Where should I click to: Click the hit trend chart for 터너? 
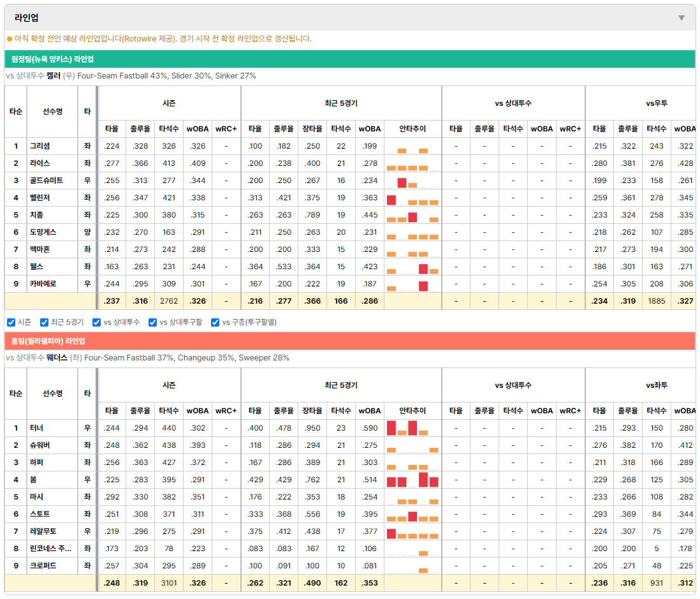(412, 428)
